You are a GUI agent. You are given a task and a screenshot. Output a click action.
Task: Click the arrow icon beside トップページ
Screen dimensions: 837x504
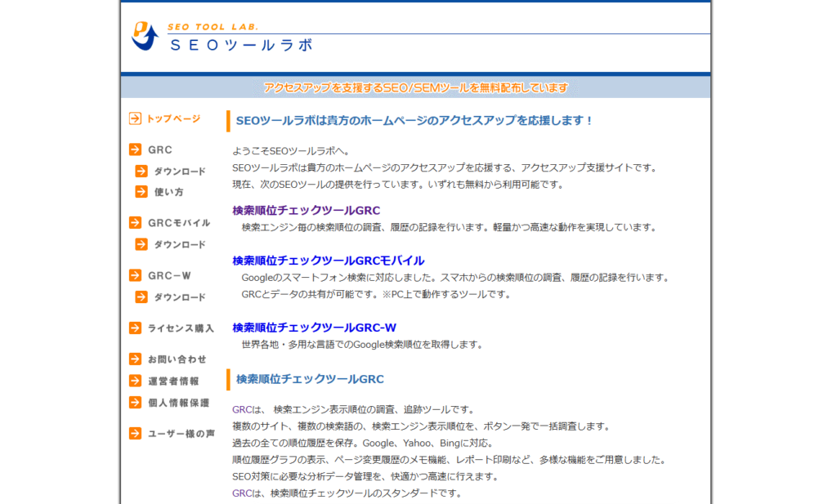coord(135,118)
